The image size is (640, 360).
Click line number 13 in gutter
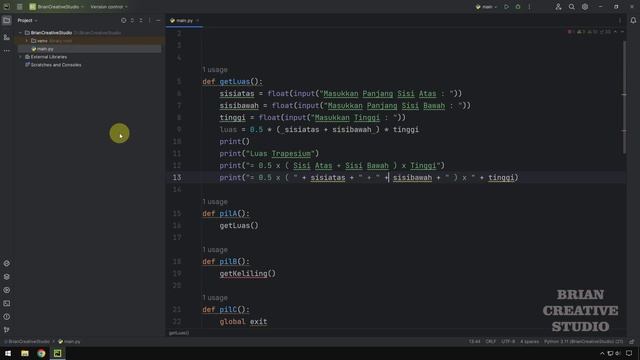coord(177,178)
